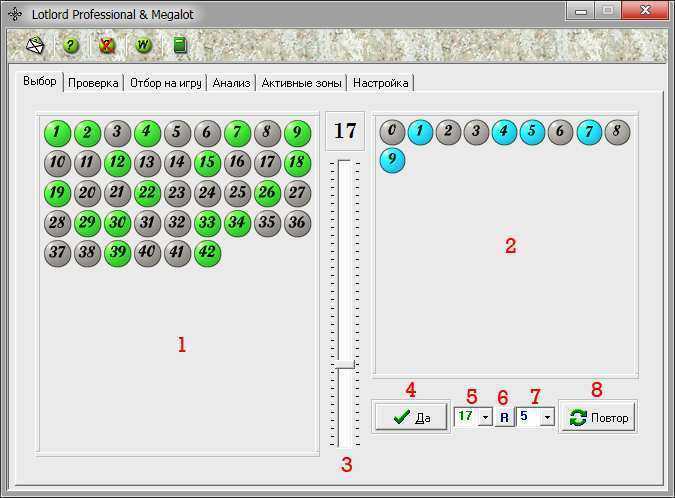
Task: Open the Активные зоны tab
Action: (301, 83)
